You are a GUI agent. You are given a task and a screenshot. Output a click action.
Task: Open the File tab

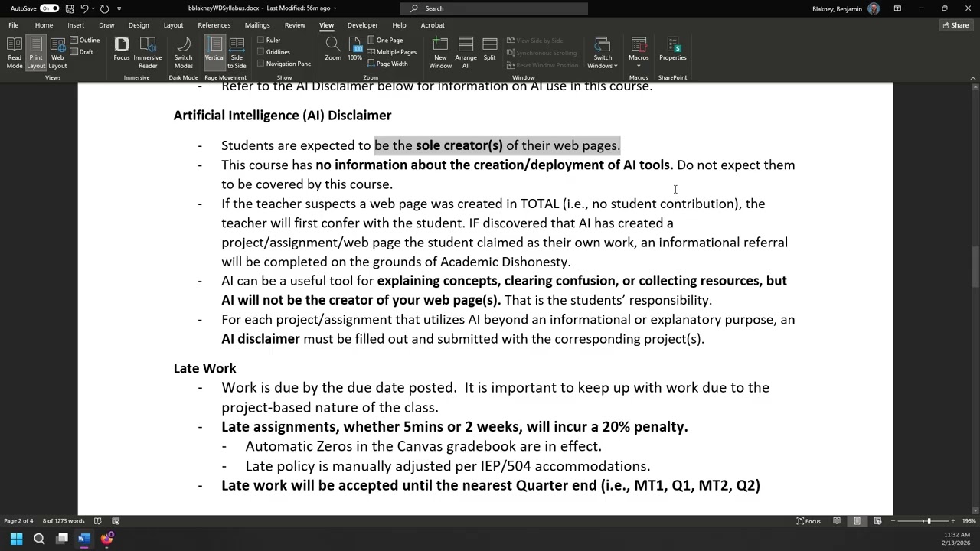click(13, 25)
